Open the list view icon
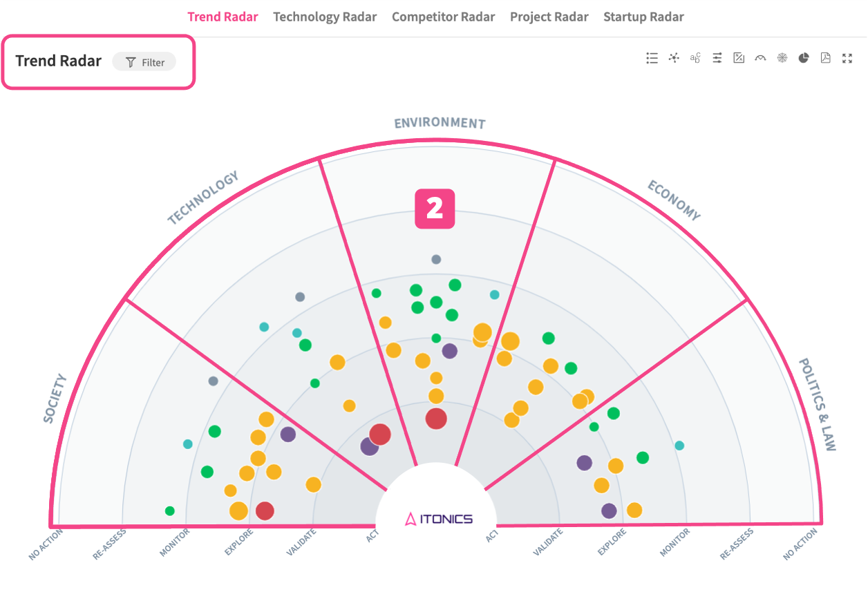Image resolution: width=868 pixels, height=601 pixels. [x=652, y=59]
